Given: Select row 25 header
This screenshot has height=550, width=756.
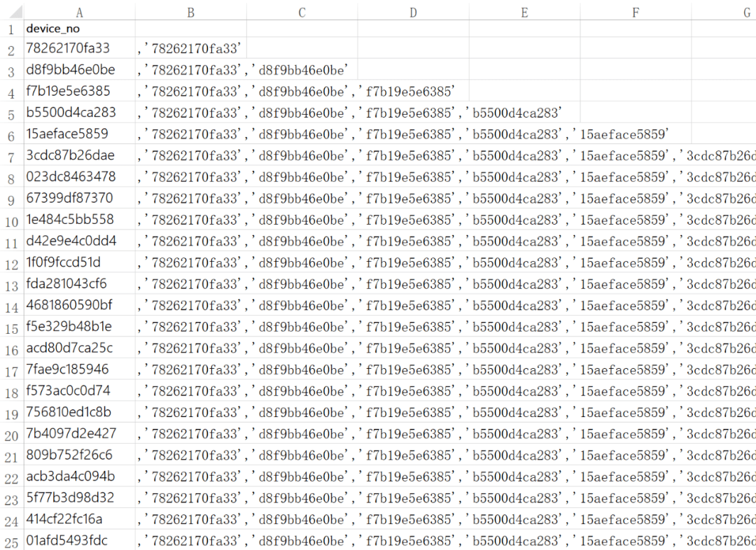Looking at the screenshot, I should click(12, 542).
